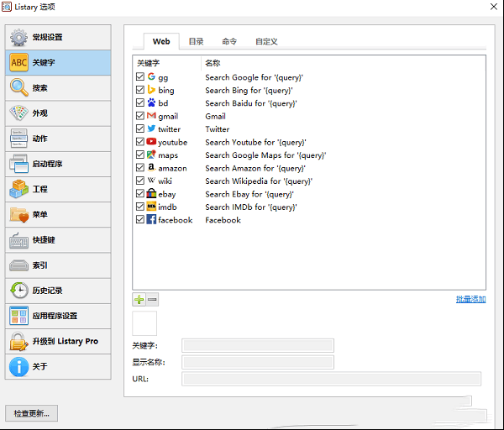Open the 自定义 tab
This screenshot has width=504, height=430.
266,41
